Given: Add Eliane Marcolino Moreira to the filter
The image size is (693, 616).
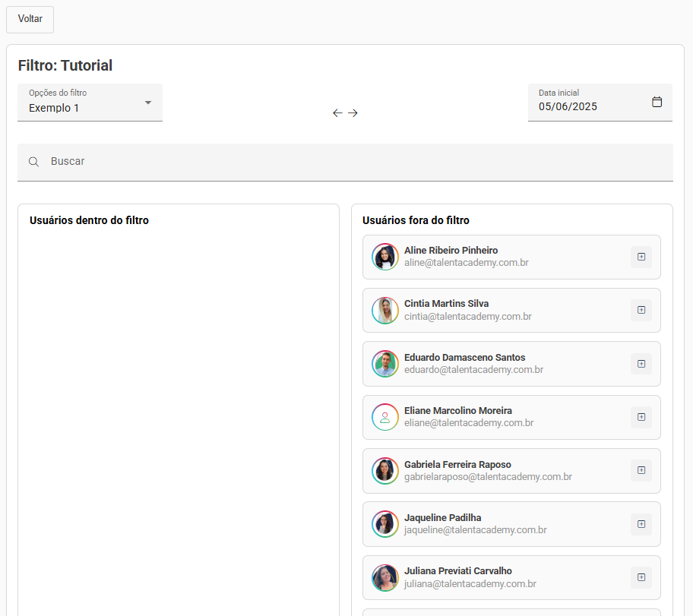Looking at the screenshot, I should tap(641, 417).
